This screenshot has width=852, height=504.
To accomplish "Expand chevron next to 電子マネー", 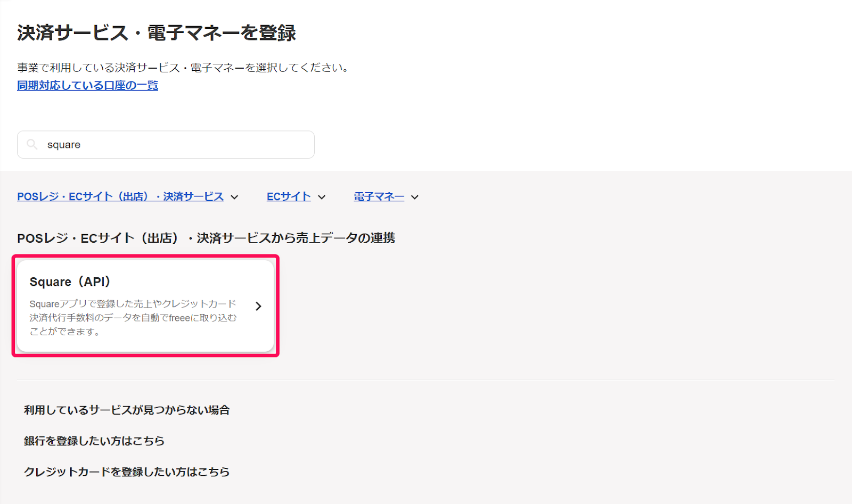I will pos(415,197).
